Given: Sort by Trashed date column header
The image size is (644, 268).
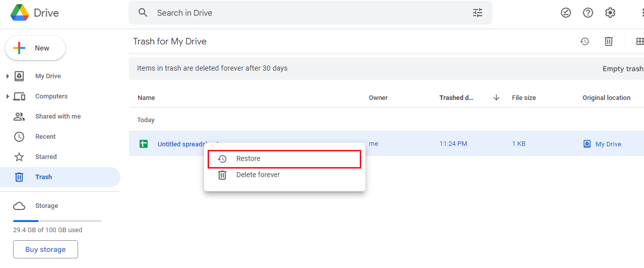Looking at the screenshot, I should pos(457,98).
